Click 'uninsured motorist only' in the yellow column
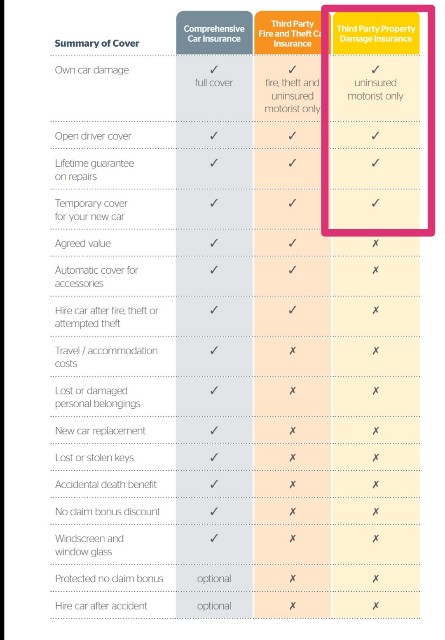The height and width of the screenshot is (640, 445). pos(375,89)
